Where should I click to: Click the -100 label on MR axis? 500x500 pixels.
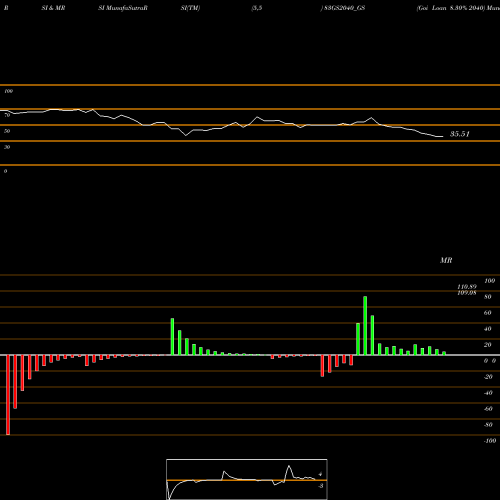coord(490,441)
